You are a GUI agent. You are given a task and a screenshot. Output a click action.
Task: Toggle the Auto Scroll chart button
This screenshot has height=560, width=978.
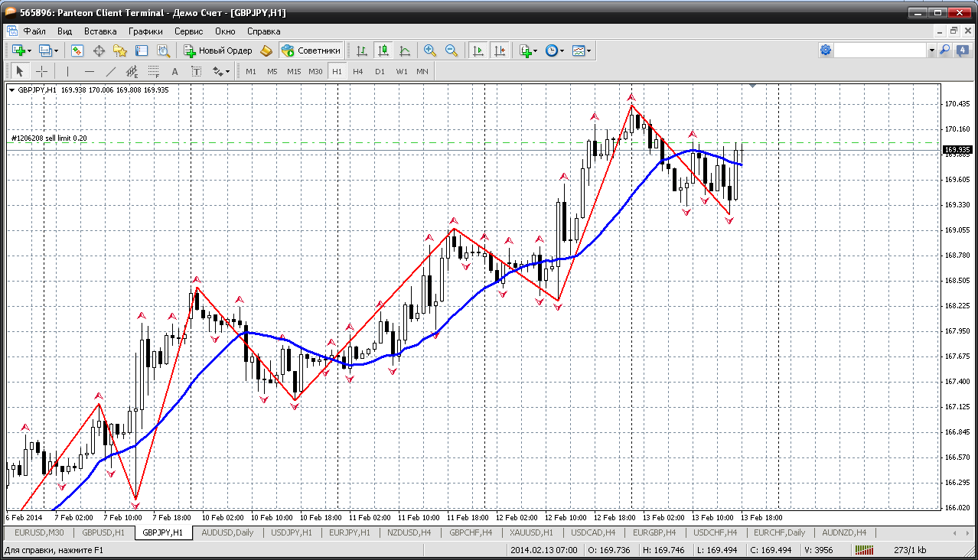[478, 50]
